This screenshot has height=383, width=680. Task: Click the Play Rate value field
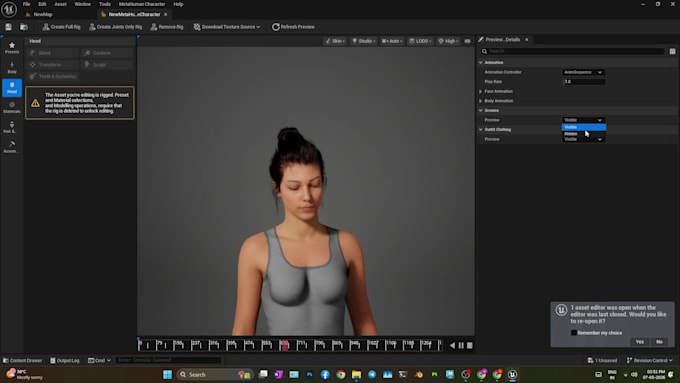click(x=583, y=82)
